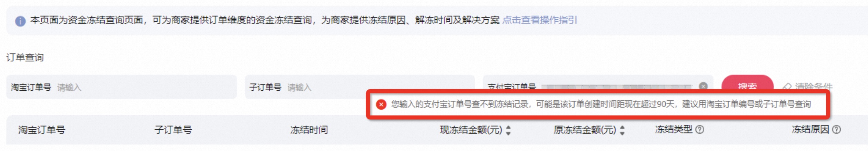Click the 淘宝订单号 column header
Viewport: 868px width, 151px height.
coord(42,130)
